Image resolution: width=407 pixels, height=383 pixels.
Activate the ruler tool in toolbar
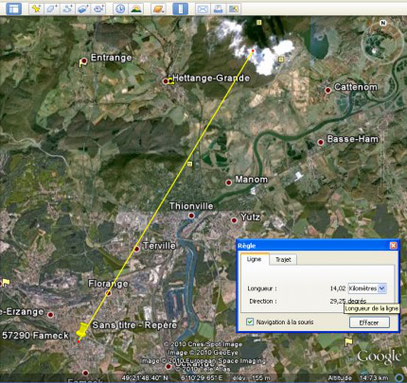(x=180, y=9)
